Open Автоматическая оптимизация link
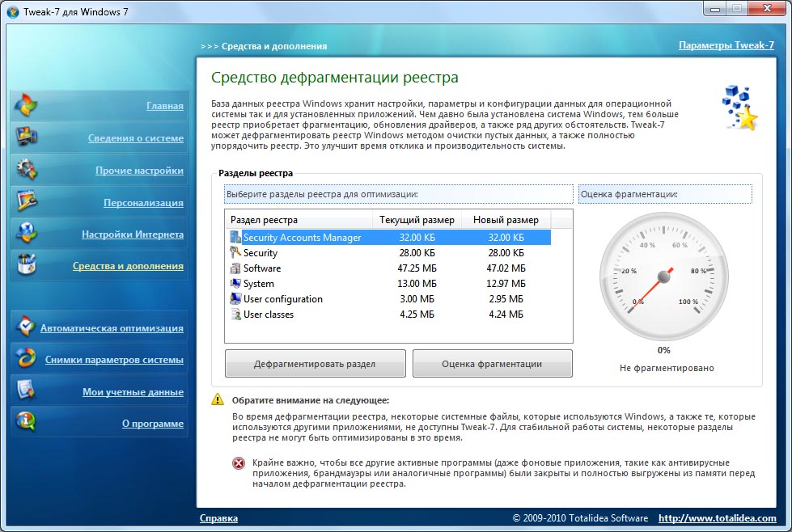Screen dimensions: 792x532 (112, 328)
